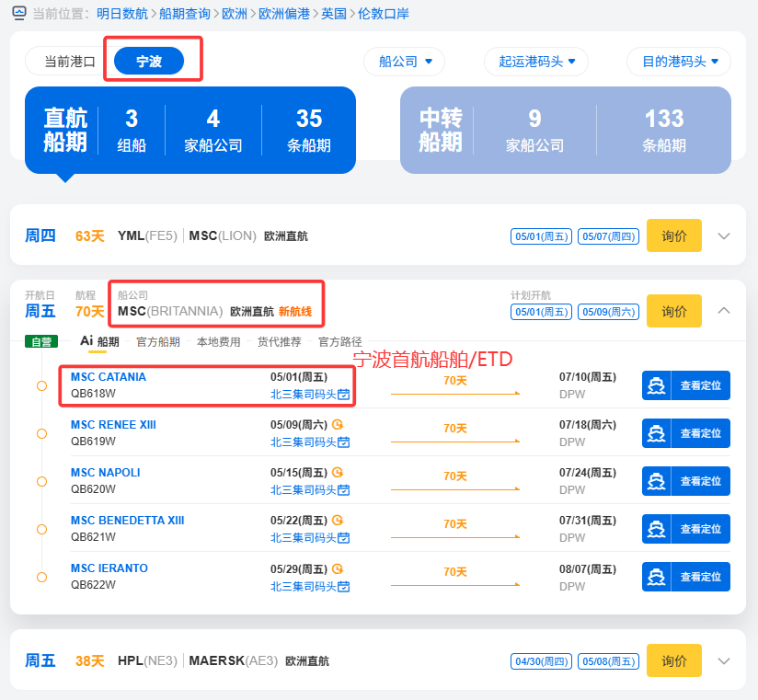Switch to the 本地费用 tab
Image resolution: width=758 pixels, height=700 pixels.
click(x=218, y=341)
